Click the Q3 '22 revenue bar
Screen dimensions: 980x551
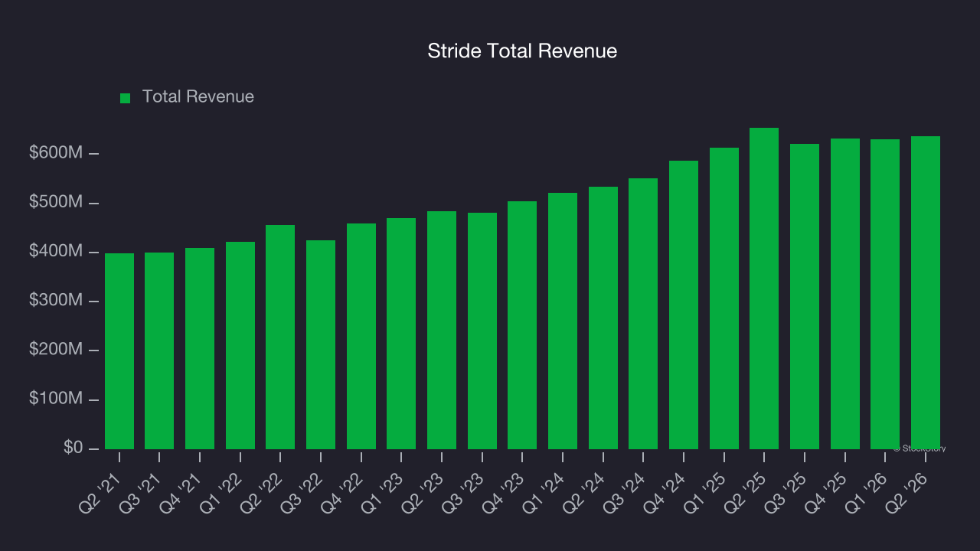tap(321, 344)
